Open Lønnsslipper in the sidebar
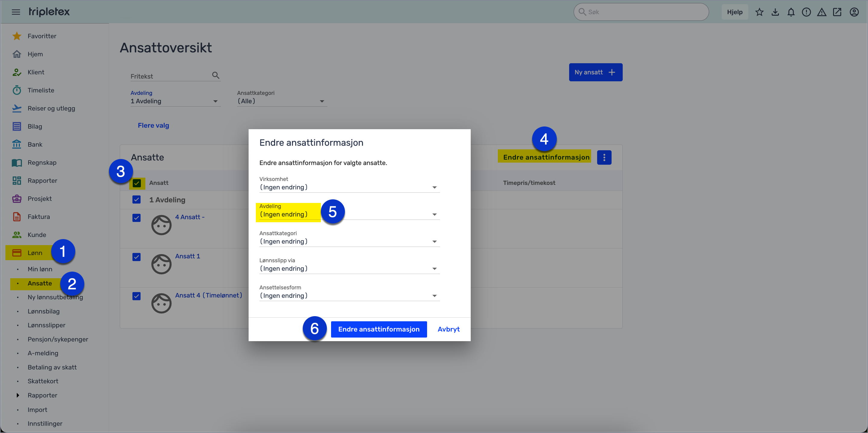 [x=46, y=325]
